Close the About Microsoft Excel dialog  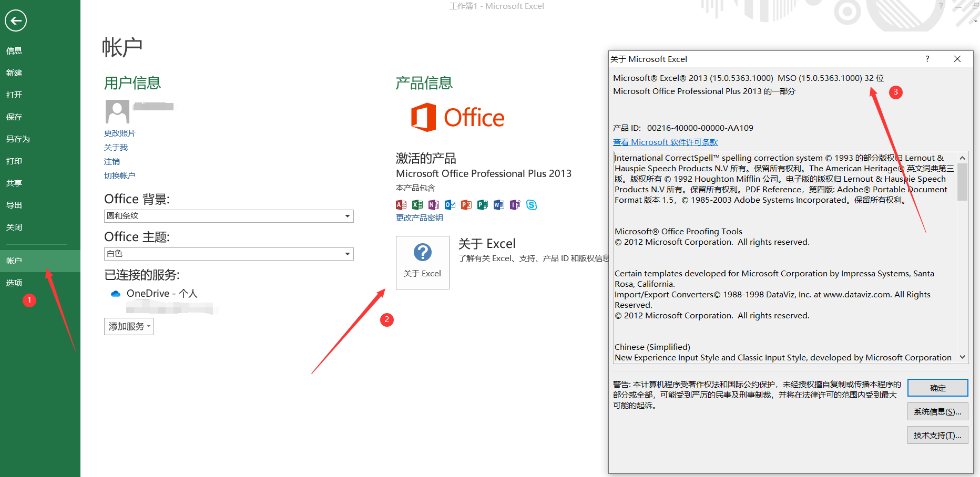tap(957, 59)
